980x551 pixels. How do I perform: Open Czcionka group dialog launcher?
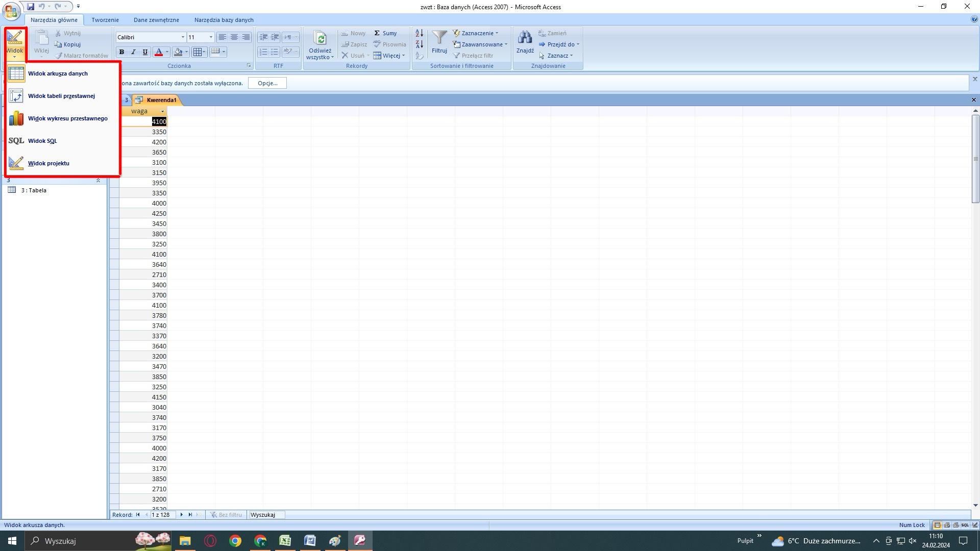point(249,65)
